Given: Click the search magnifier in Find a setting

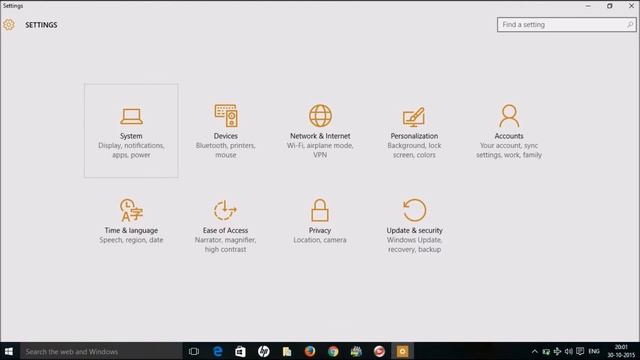Looking at the screenshot, I should (630, 24).
